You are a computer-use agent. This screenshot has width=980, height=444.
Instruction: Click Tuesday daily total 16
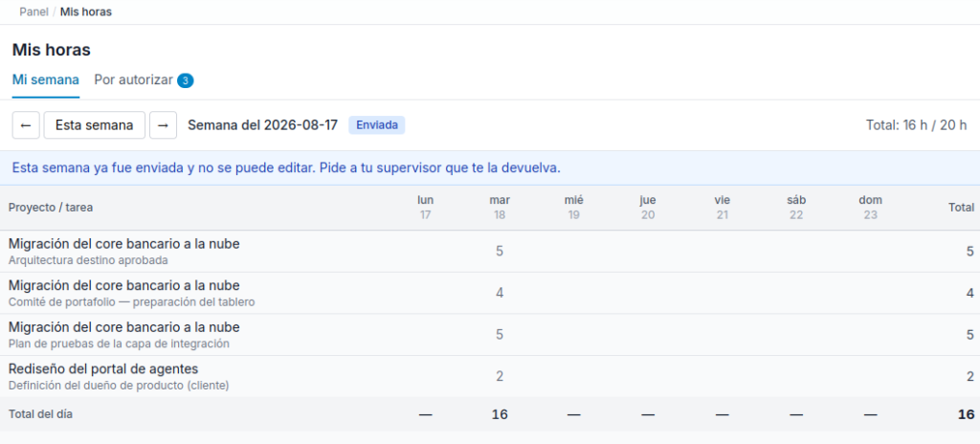pos(500,414)
